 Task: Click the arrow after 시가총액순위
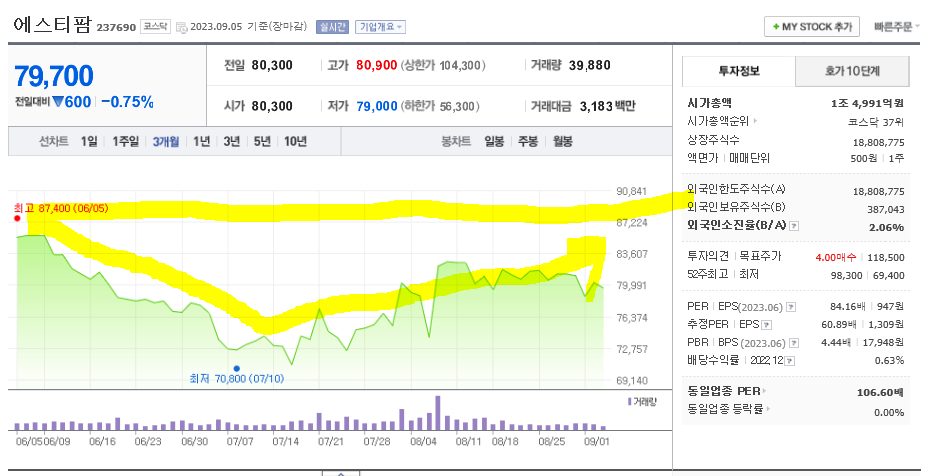pos(755,121)
